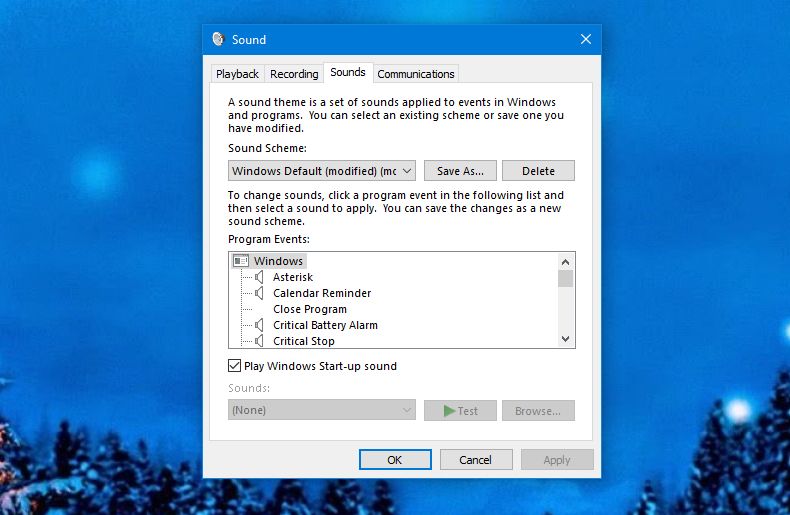The height and width of the screenshot is (515, 790).
Task: Open the Sound Scheme dropdown
Action: pyautogui.click(x=321, y=171)
